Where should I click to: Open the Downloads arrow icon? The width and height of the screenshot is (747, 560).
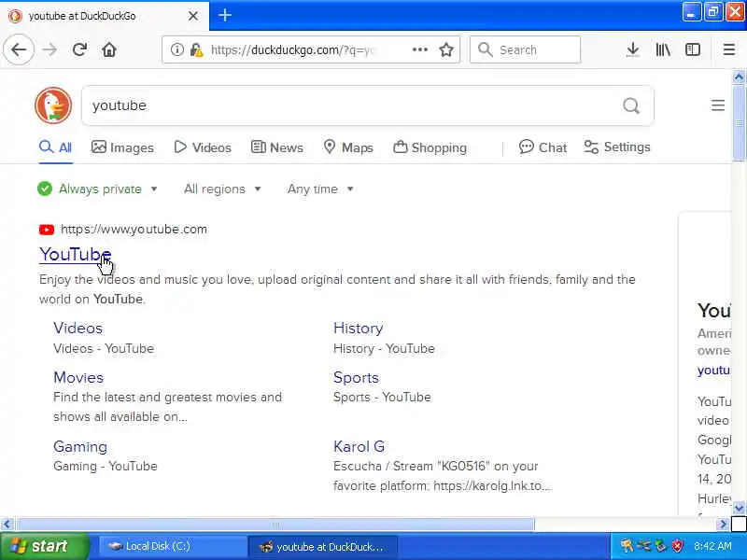point(633,49)
